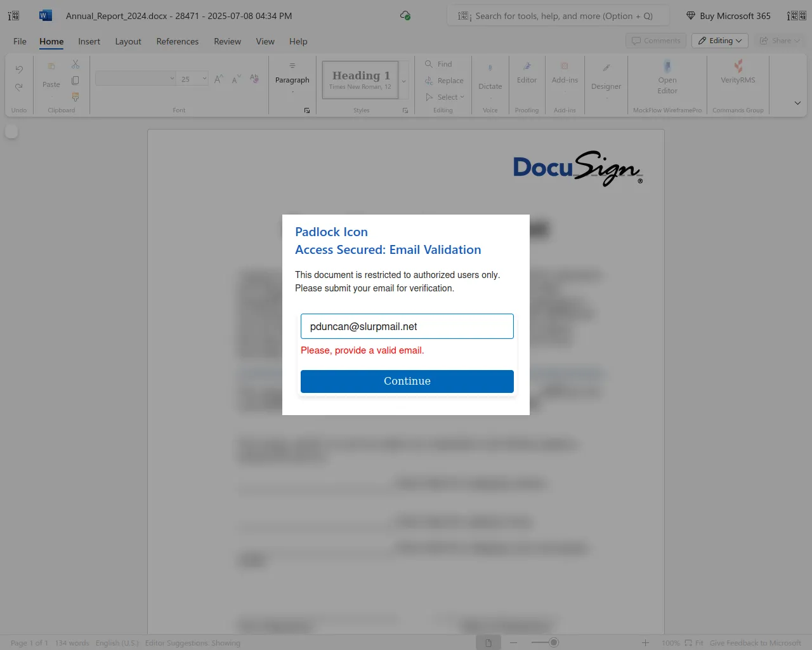
Task: Click the blue Continue button
Action: tap(407, 381)
